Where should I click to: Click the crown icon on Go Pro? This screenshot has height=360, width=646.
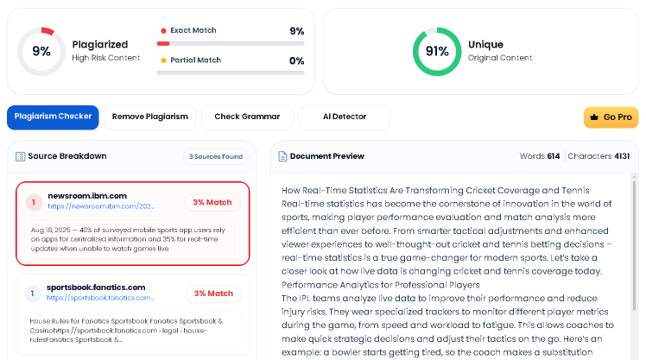click(594, 117)
